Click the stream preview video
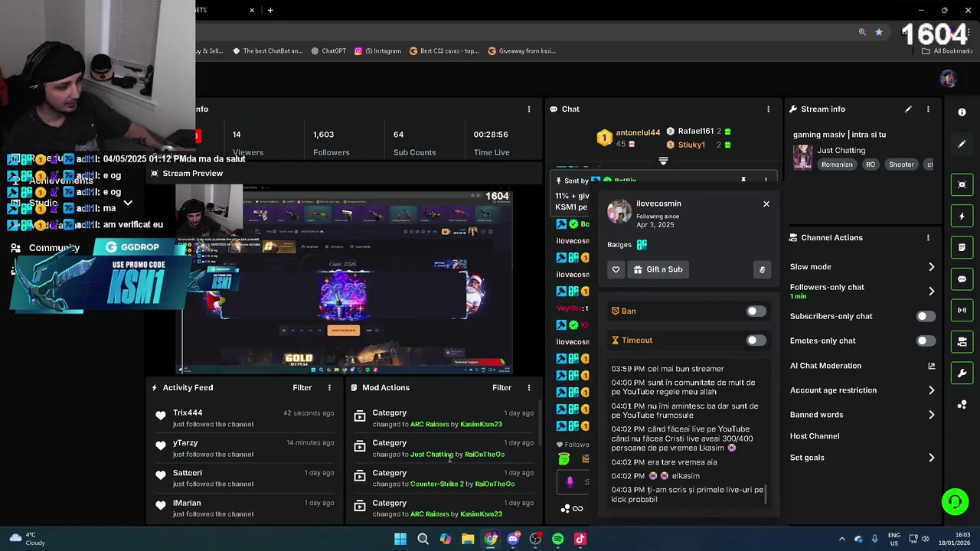980x551 pixels. coord(344,280)
